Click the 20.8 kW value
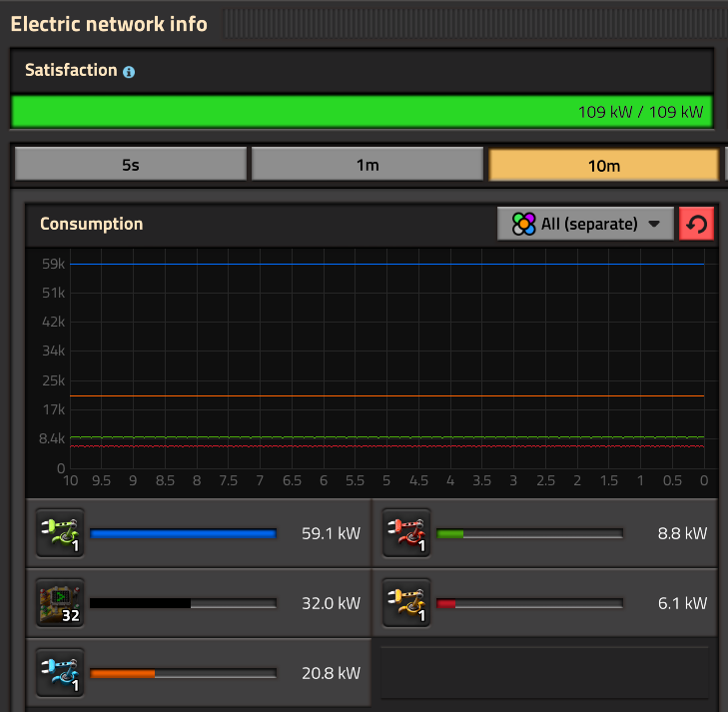The image size is (728, 712). (331, 673)
